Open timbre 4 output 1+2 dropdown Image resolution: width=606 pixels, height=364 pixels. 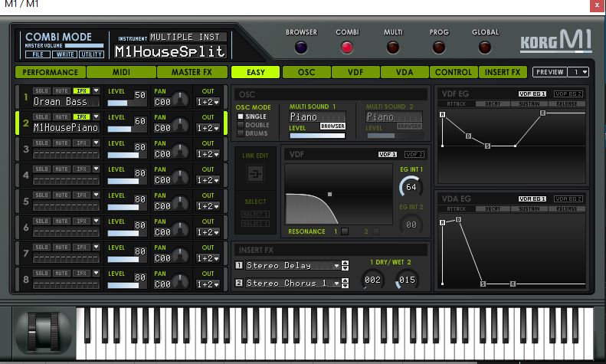[208, 180]
